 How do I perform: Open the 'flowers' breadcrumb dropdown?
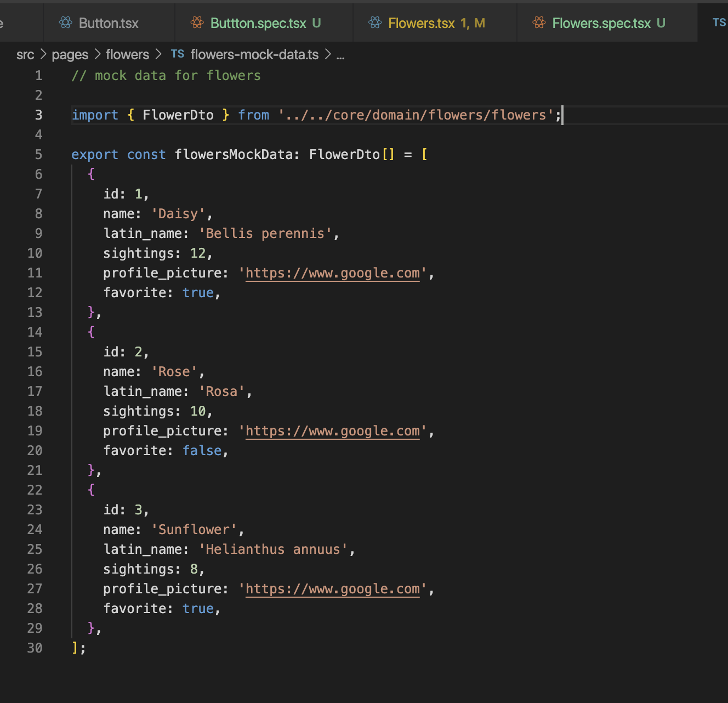(127, 54)
